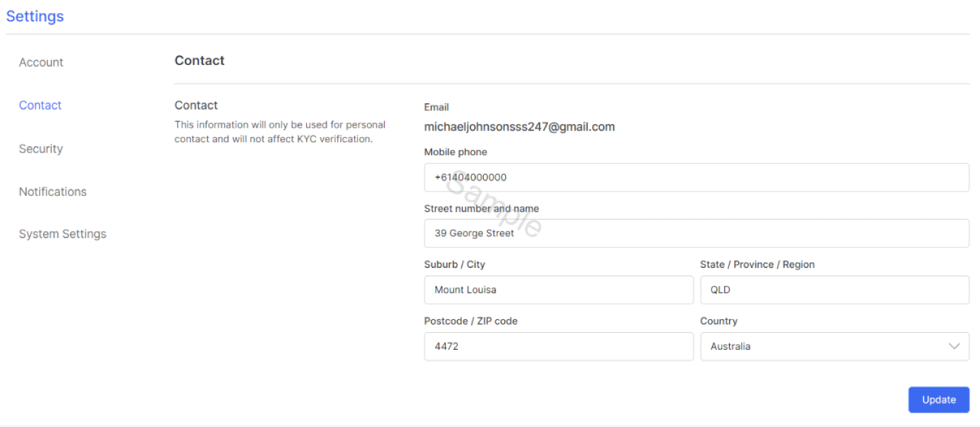Viewport: 980px width, 427px height.
Task: Click the Update button
Action: click(938, 400)
